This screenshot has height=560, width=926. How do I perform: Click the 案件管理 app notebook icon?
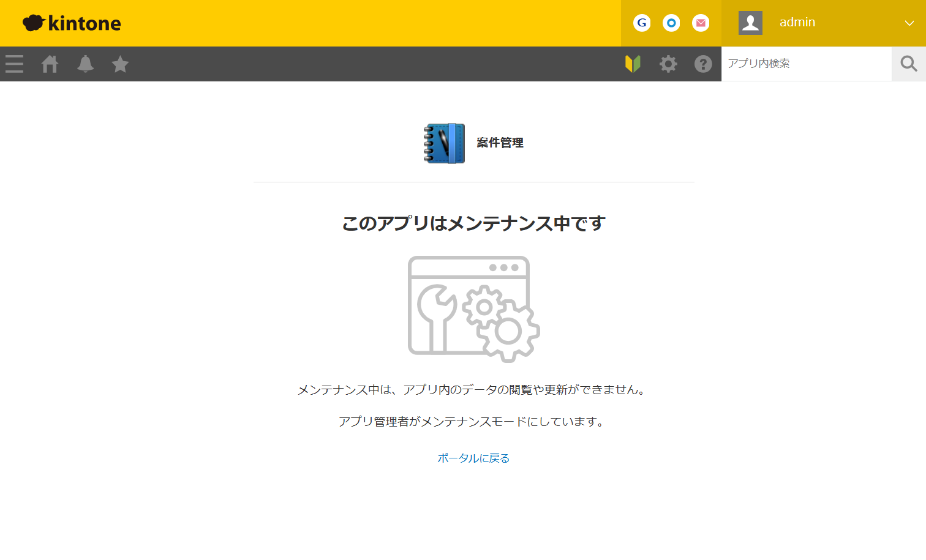443,143
